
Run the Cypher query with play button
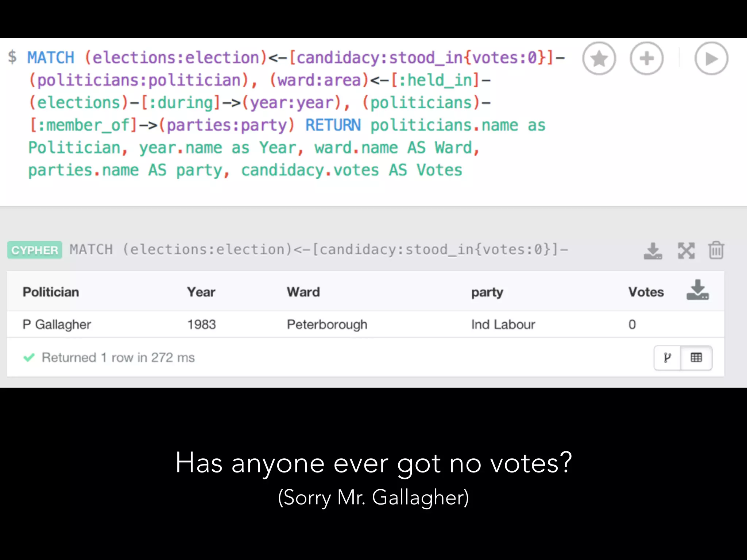(x=711, y=58)
